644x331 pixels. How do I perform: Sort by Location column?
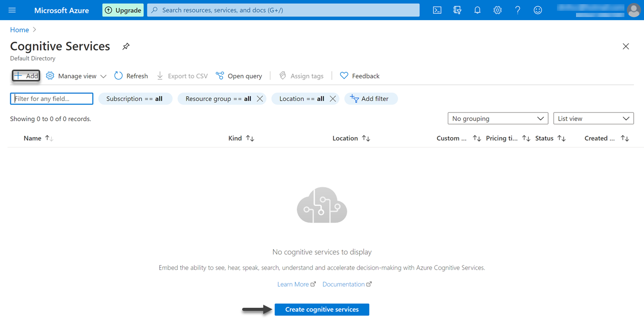click(x=351, y=138)
